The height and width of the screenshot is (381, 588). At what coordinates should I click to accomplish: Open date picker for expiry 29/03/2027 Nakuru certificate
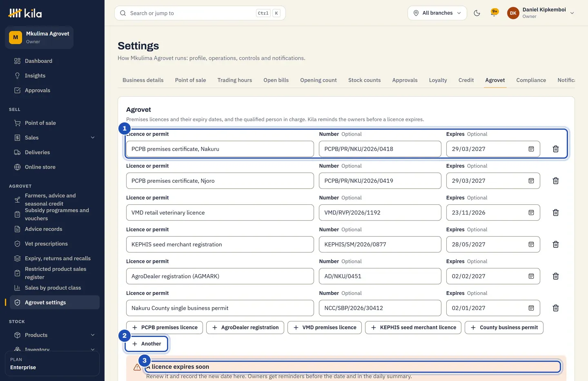531,149
